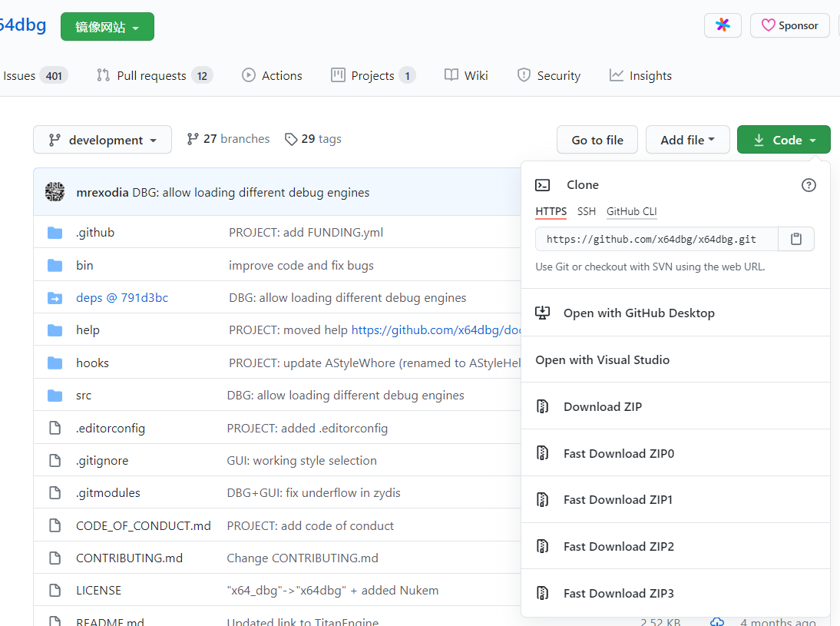
Task: Click Fast Download ZIP2 entry
Action: pyautogui.click(x=676, y=546)
